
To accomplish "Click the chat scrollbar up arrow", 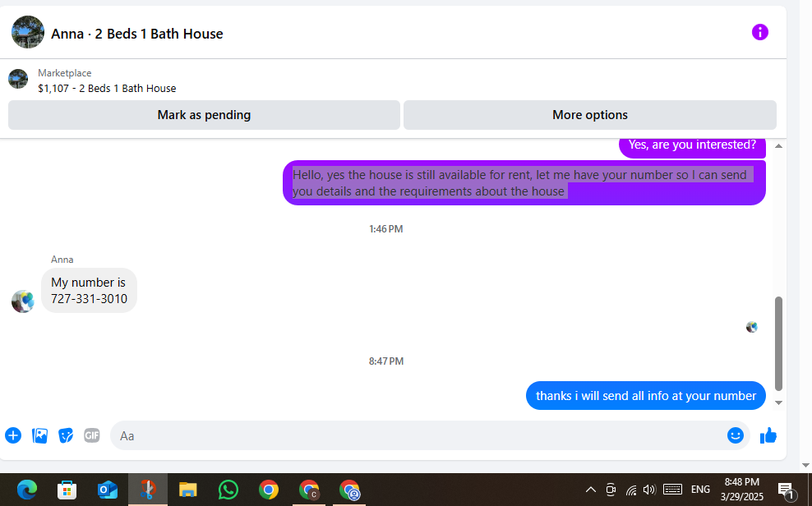I will click(778, 146).
